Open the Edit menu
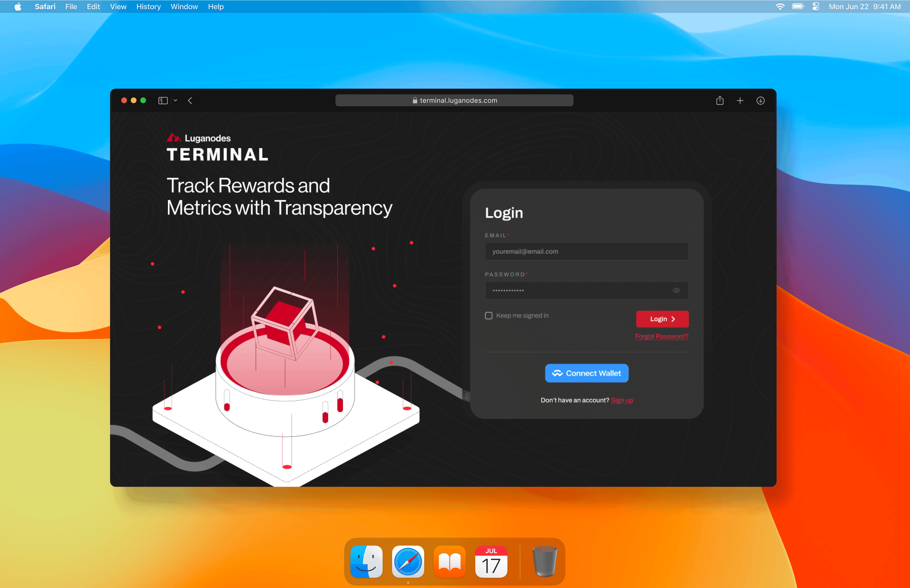The height and width of the screenshot is (588, 910). click(x=93, y=7)
